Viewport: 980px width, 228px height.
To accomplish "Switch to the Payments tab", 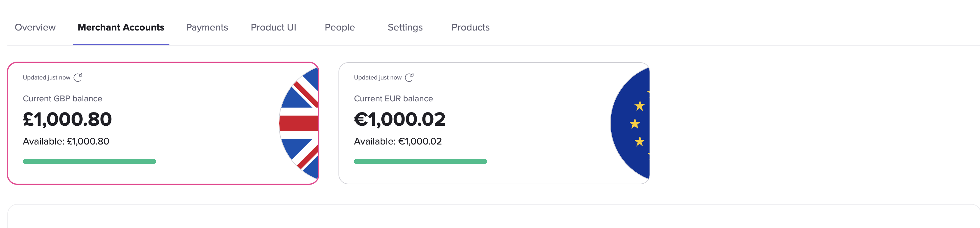I will pos(207,27).
